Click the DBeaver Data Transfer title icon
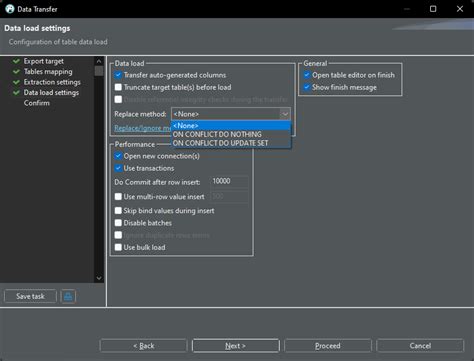474x361 pixels. coord(10,9)
